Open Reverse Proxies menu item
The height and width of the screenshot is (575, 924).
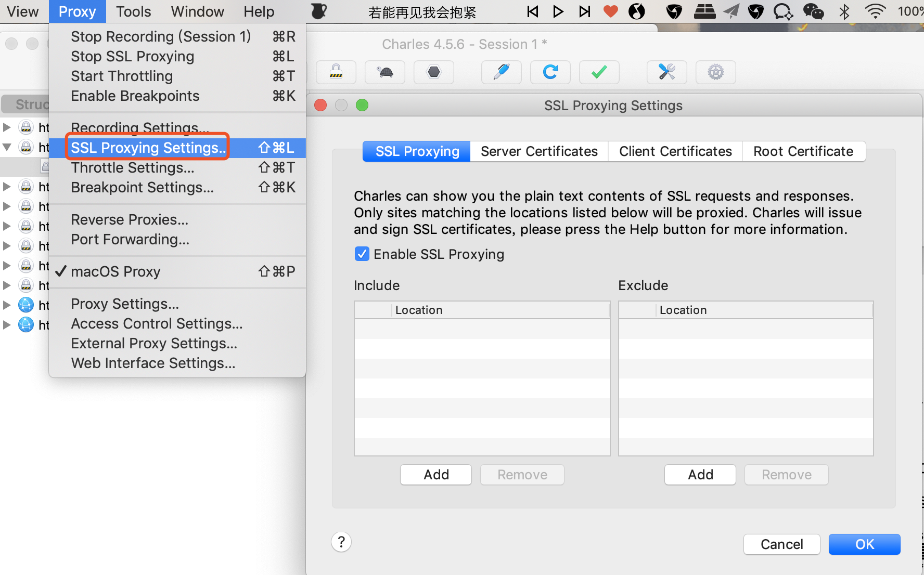coord(177,219)
